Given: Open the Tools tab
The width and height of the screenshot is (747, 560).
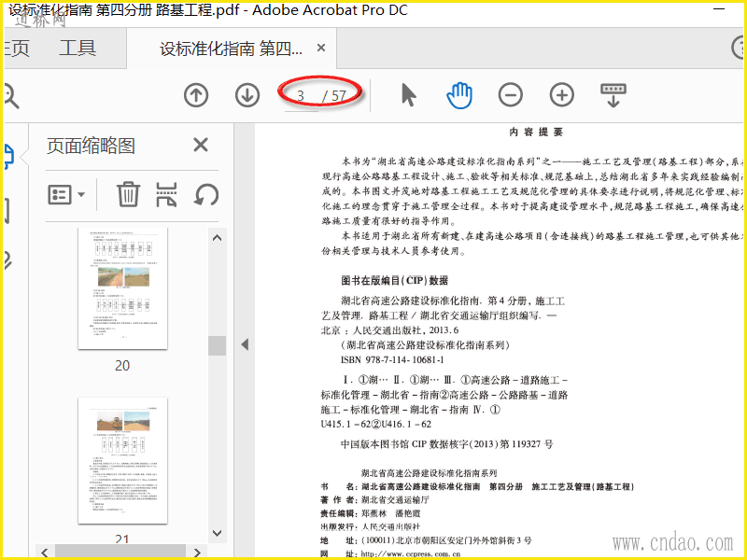Looking at the screenshot, I should pyautogui.click(x=78, y=49).
